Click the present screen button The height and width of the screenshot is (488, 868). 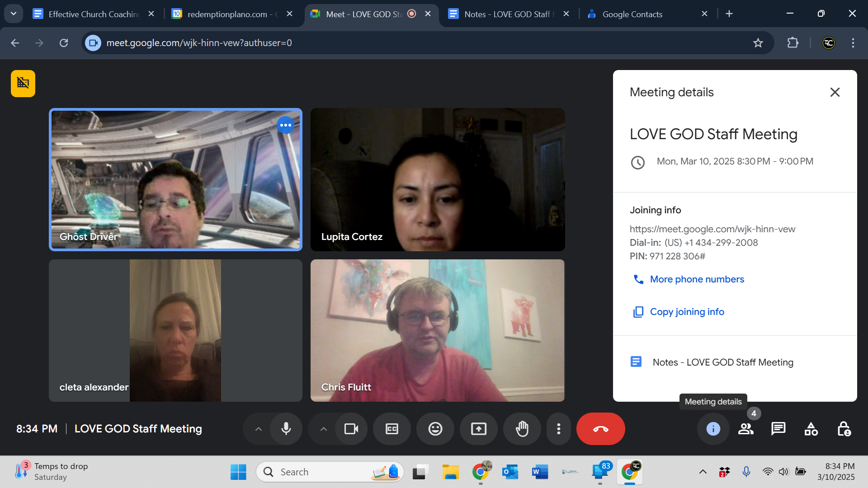pos(478,429)
